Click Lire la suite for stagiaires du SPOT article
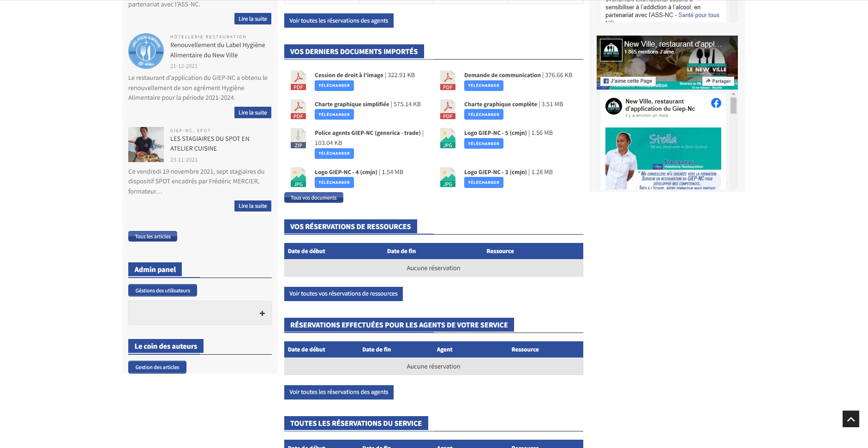The width and height of the screenshot is (868, 448). pyautogui.click(x=253, y=206)
